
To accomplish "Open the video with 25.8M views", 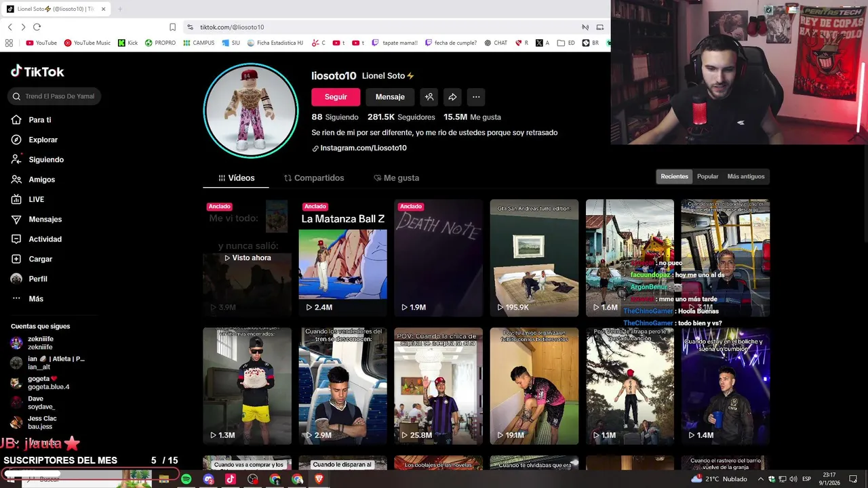I will point(439,386).
